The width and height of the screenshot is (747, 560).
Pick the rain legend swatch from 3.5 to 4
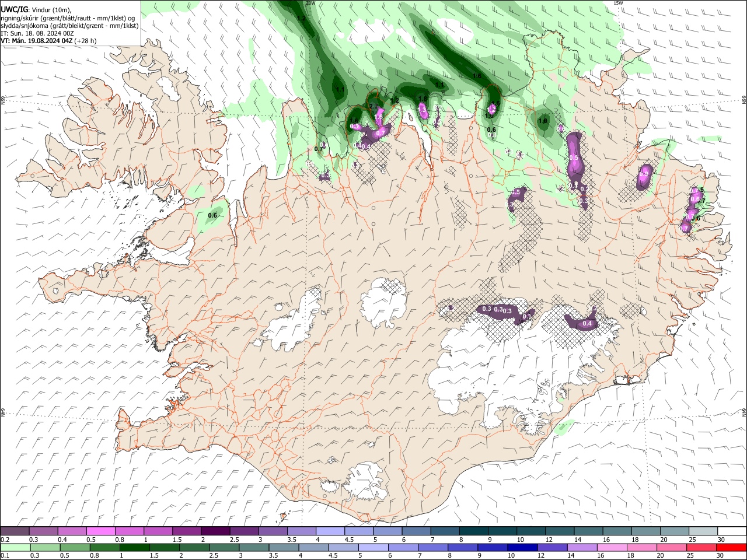(283, 547)
